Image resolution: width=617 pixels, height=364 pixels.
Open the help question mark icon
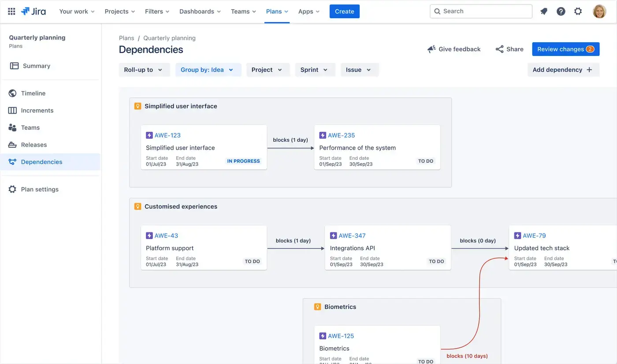tap(561, 11)
